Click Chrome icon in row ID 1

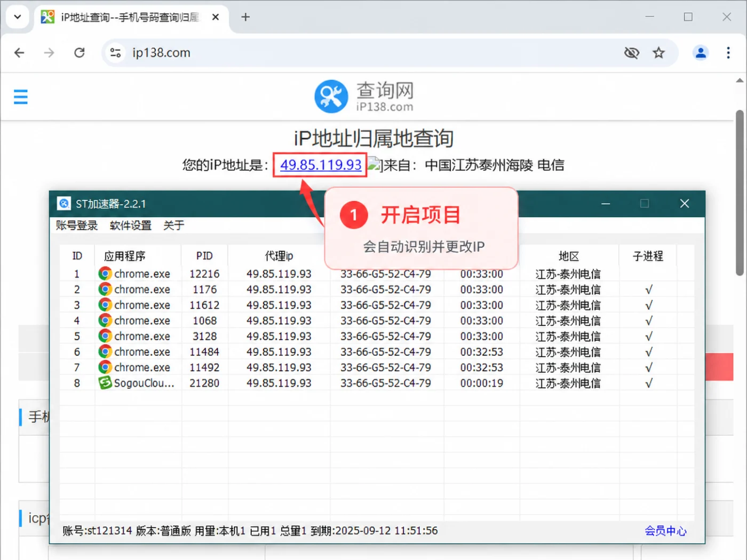pos(105,274)
